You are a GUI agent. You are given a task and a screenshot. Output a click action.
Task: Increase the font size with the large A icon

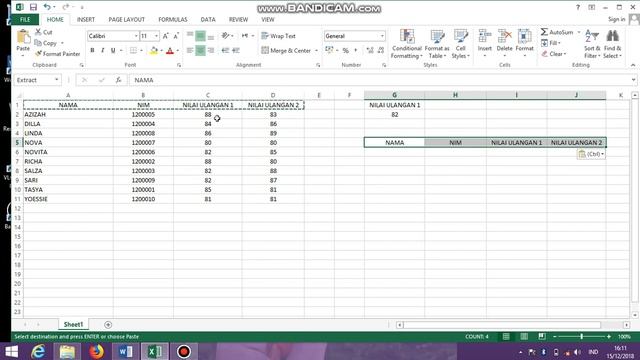[x=165, y=36]
